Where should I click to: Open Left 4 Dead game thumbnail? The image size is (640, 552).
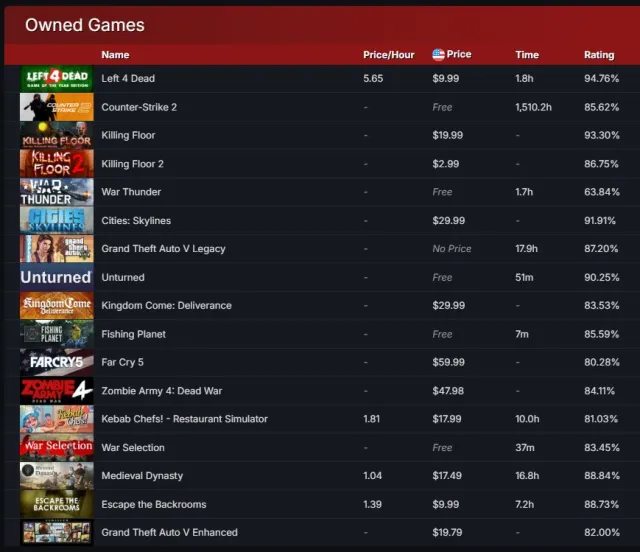point(57,78)
